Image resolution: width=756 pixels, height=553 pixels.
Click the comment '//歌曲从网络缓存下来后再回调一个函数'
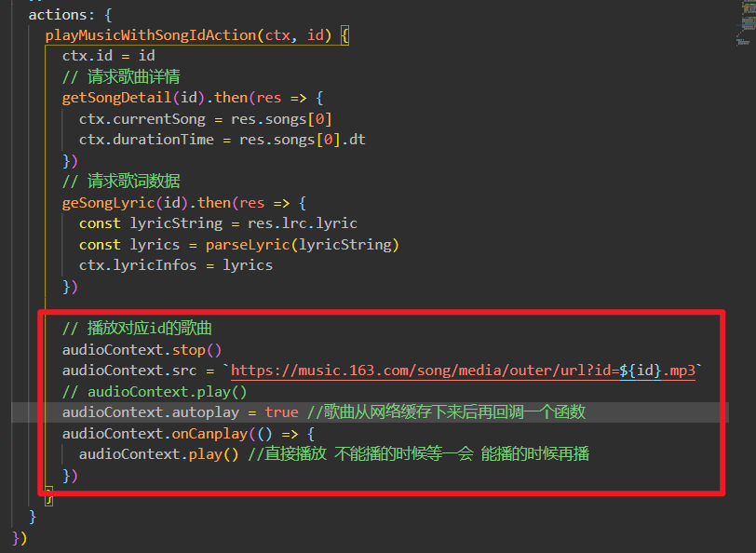446,412
